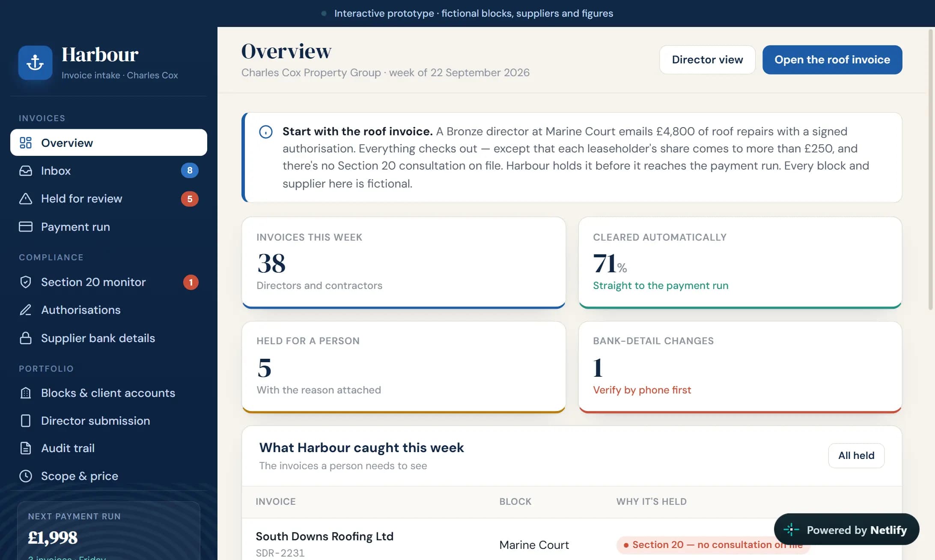Click the Harbour anchor logo icon
Screen dimensions: 935x560
35,63
